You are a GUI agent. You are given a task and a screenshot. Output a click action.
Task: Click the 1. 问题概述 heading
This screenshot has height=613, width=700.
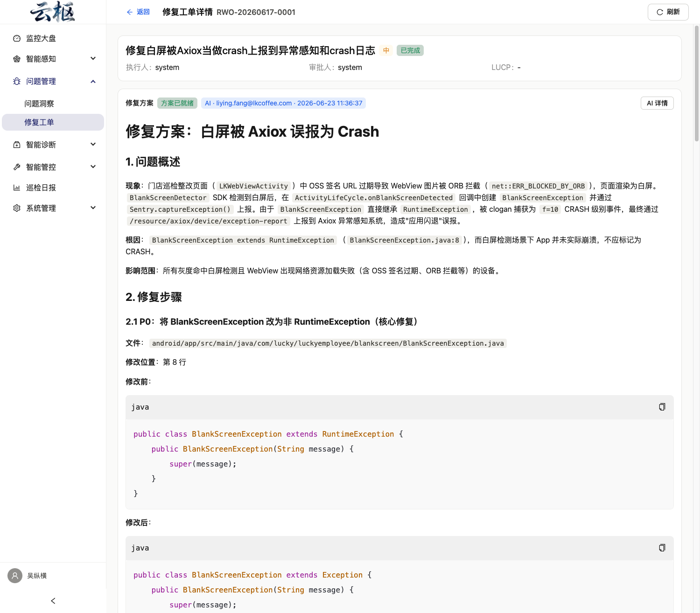tap(153, 162)
